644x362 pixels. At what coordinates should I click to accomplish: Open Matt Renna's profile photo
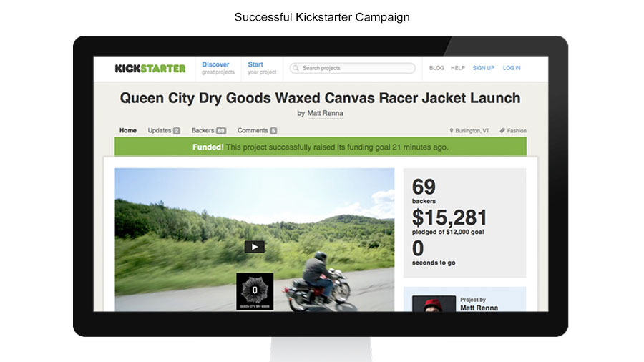pos(434,303)
